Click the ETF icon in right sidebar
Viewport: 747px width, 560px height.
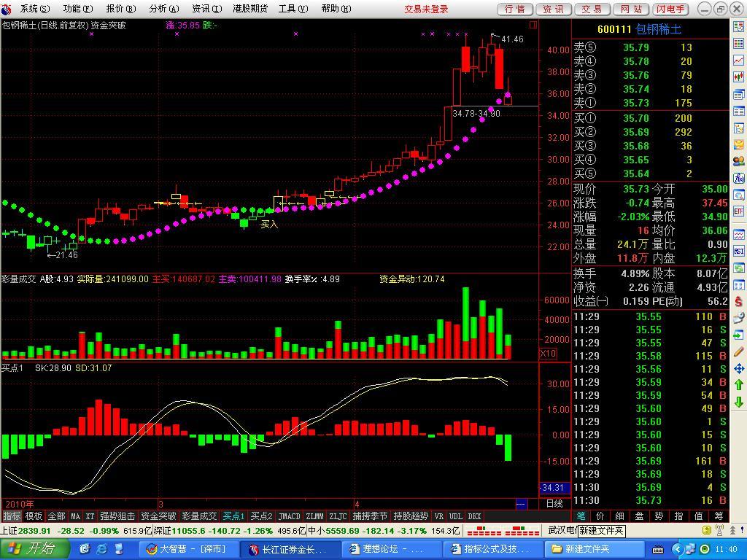738,211
